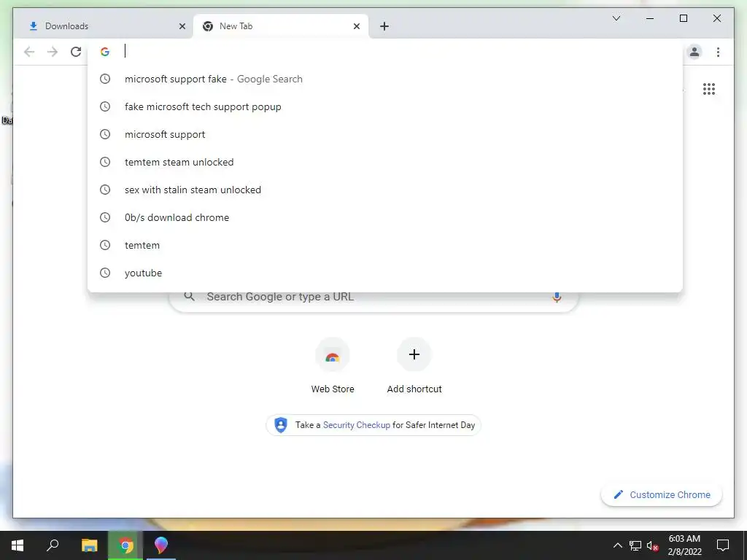Select the 'microsoft support' suggestion

[x=385, y=134]
